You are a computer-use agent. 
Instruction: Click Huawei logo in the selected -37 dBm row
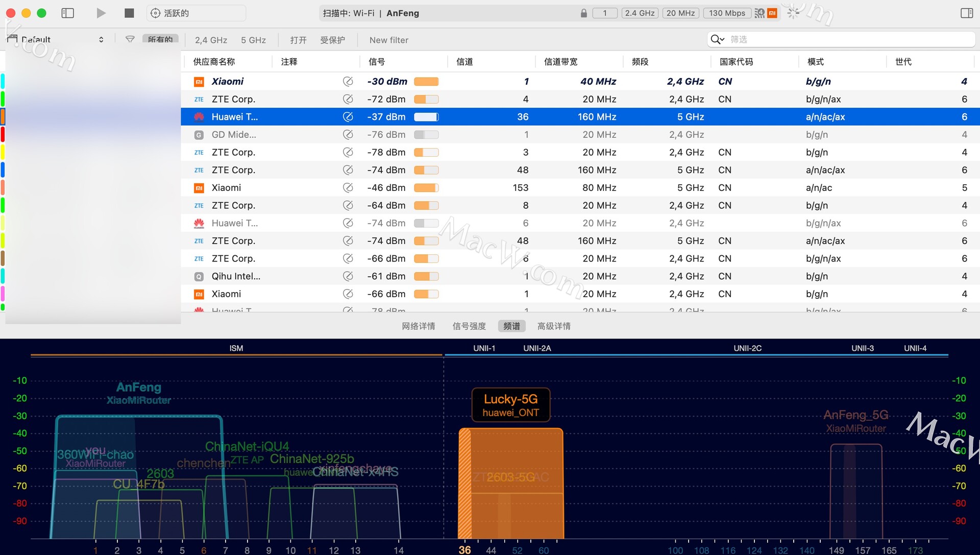(199, 117)
